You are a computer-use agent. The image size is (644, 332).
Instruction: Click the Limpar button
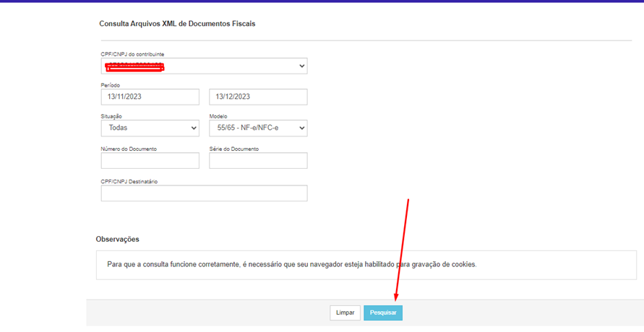[345, 313]
